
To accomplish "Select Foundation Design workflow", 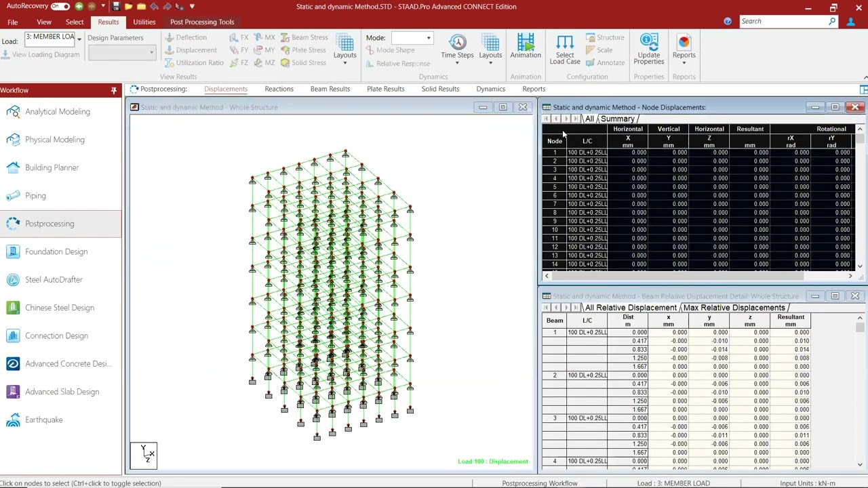I will pos(56,251).
